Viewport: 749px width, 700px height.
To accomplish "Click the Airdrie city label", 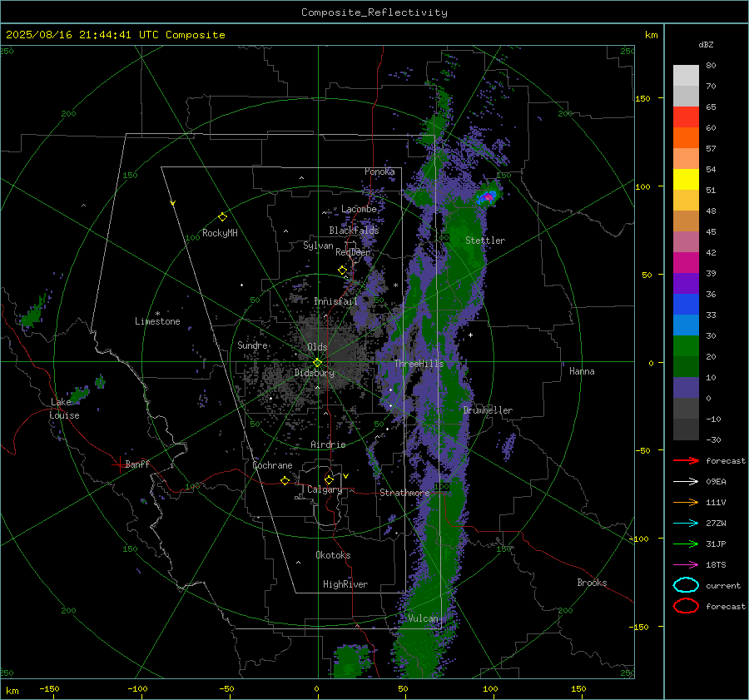I will coord(328,444).
